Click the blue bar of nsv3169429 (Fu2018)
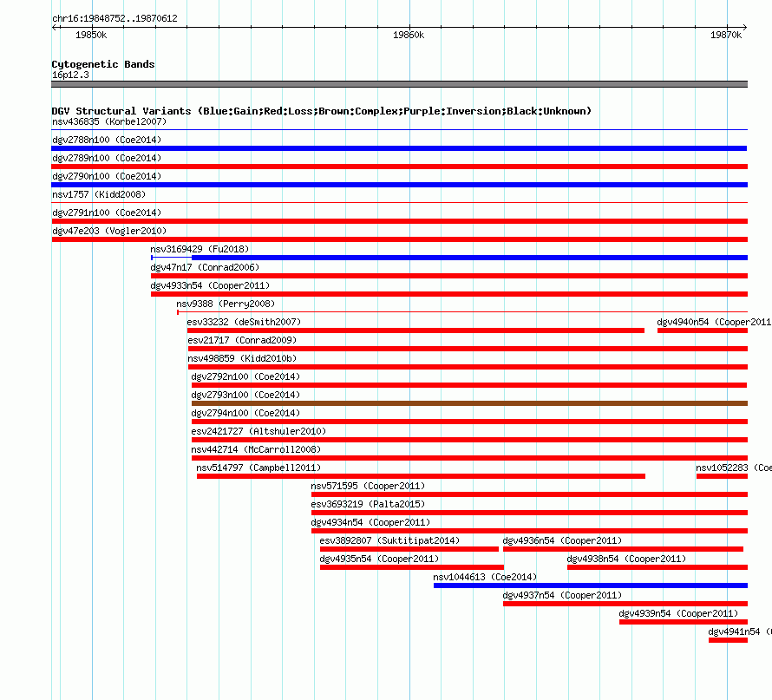Viewport: 772px width, 700px height. tap(469, 258)
